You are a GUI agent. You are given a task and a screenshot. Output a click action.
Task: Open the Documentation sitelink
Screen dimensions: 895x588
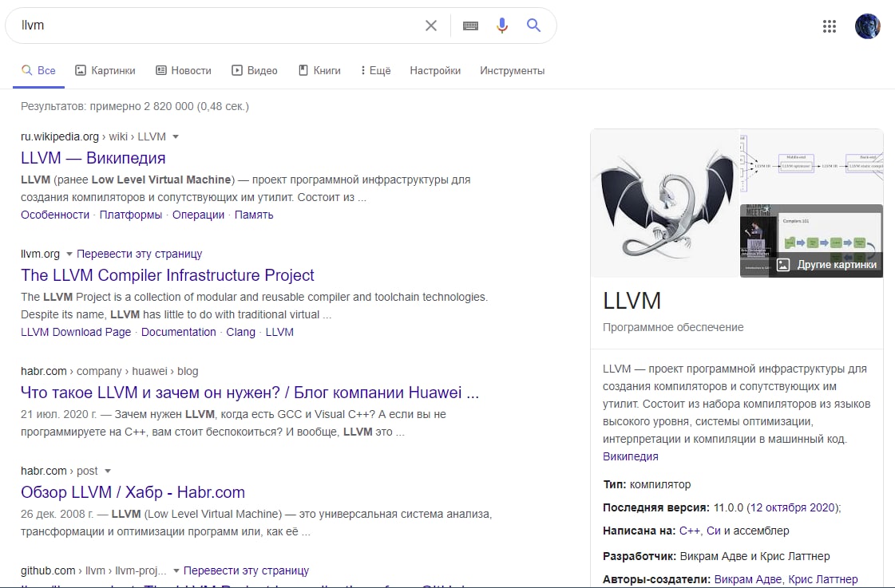pos(178,333)
